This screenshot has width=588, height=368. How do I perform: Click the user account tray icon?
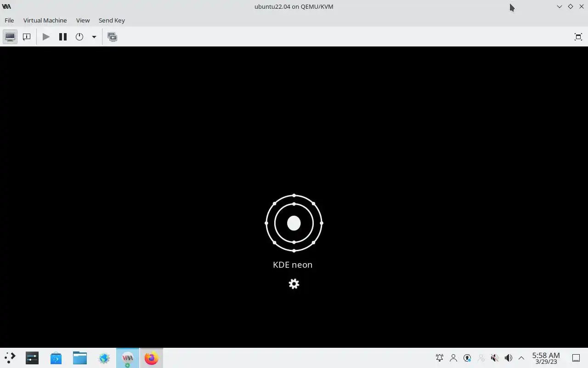(453, 358)
